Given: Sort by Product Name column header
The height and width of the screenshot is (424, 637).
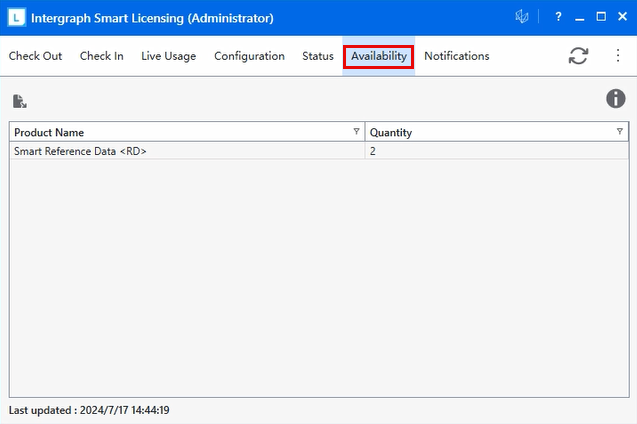Looking at the screenshot, I should (150, 132).
